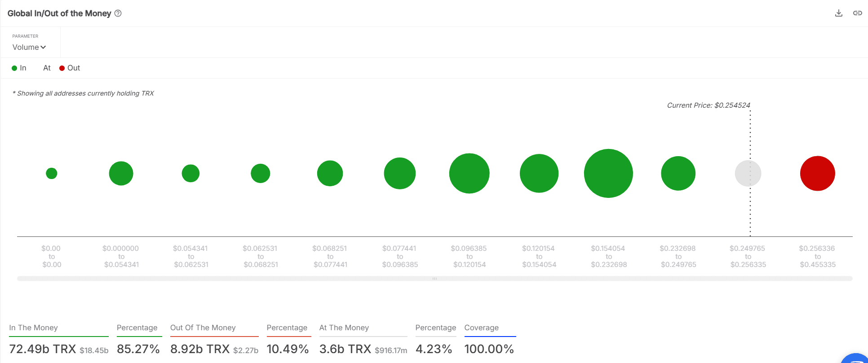Click the '72.49b TRX' In The Money value
Viewport: 868px width, 363px height.
[x=43, y=349]
